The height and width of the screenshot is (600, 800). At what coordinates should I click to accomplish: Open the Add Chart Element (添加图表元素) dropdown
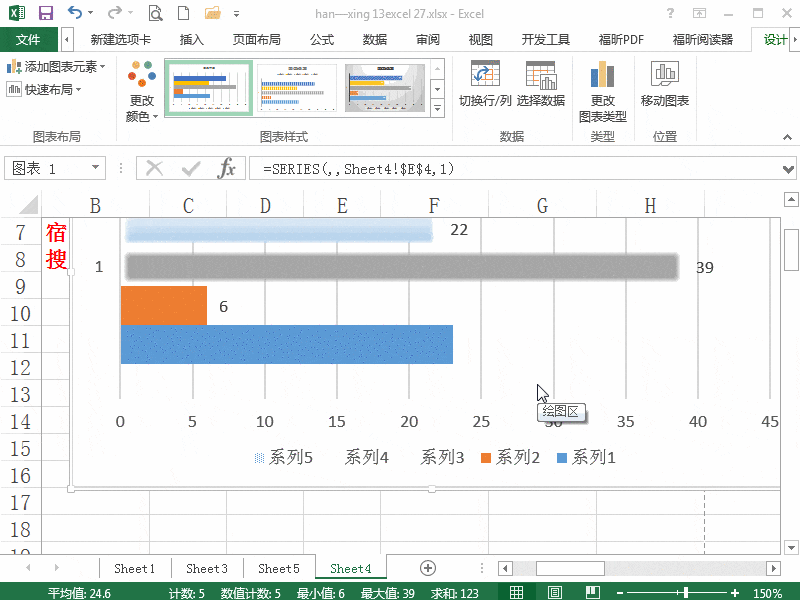49,65
